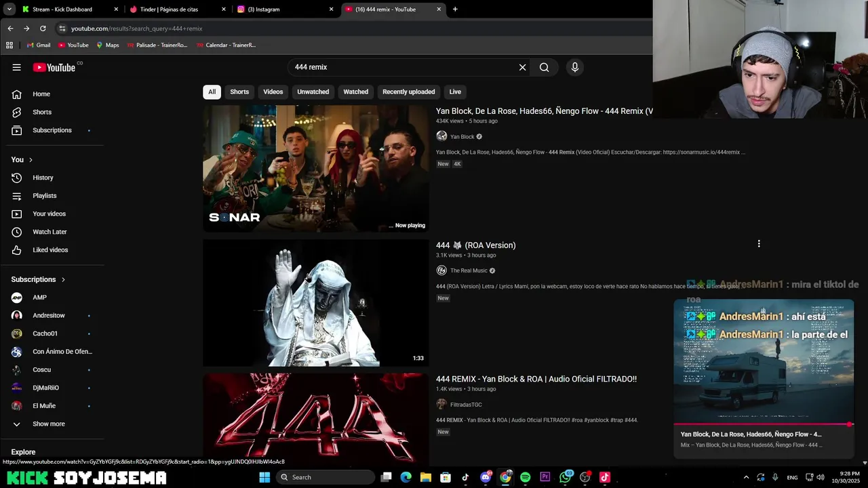Image resolution: width=868 pixels, height=488 pixels.
Task: Open the 444 ROA Version video title
Action: coord(475,245)
